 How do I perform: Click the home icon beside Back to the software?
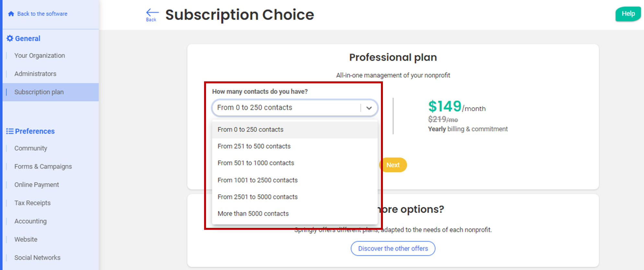tap(11, 14)
